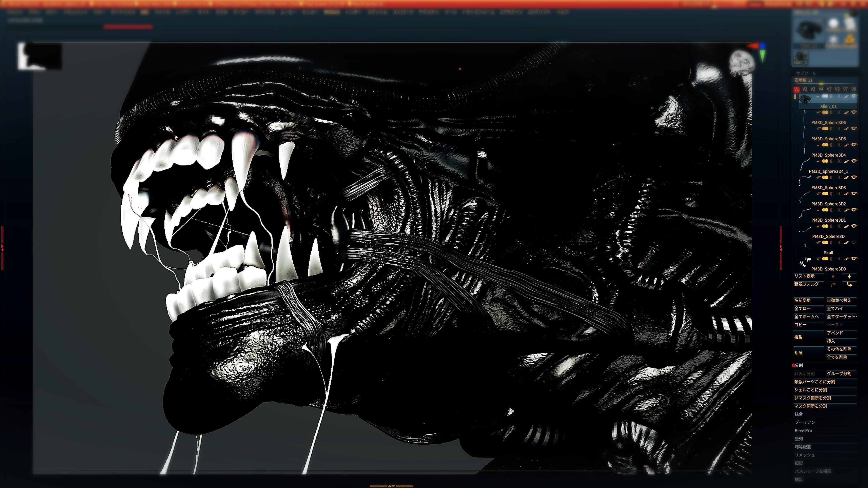The height and width of the screenshot is (488, 868).
Task: Click the polypaint brush icon on Skull row
Action: [846, 242]
